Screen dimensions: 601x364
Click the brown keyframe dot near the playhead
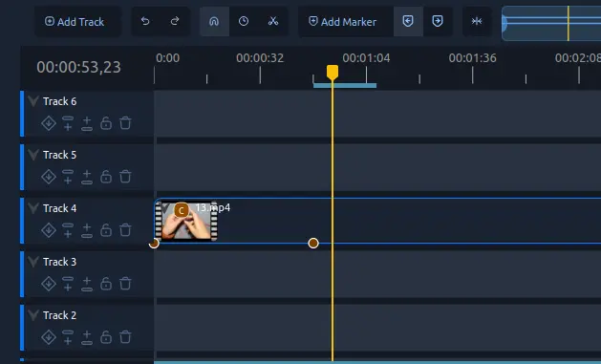(313, 243)
